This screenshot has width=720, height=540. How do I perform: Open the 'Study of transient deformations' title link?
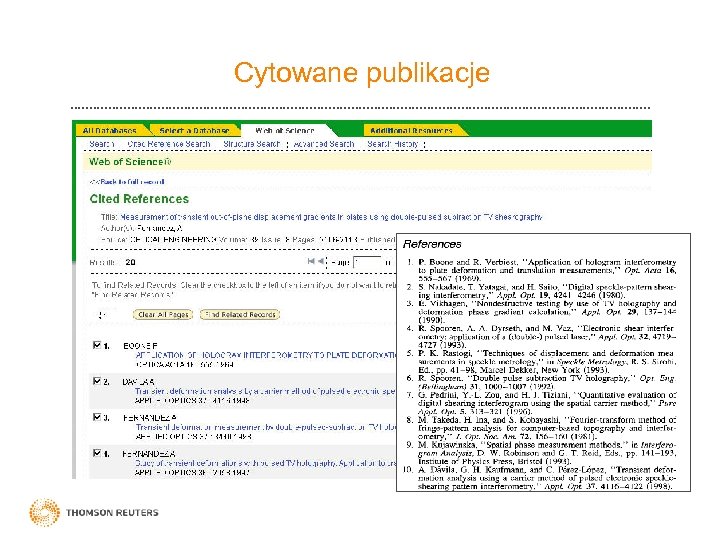coord(265,463)
